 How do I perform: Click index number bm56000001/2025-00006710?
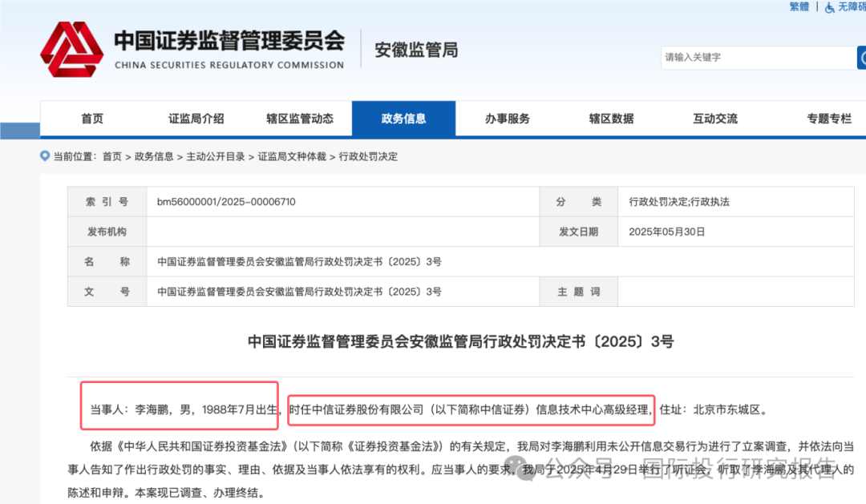click(226, 202)
